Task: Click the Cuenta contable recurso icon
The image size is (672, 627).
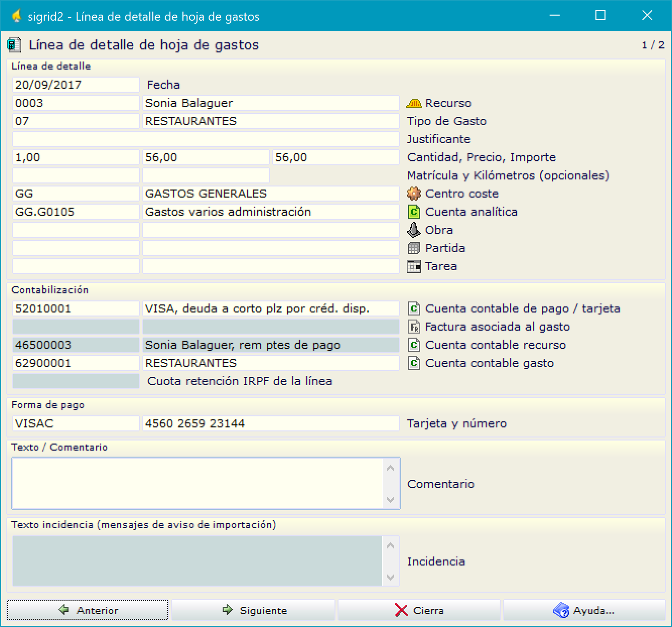Action: pyautogui.click(x=414, y=345)
